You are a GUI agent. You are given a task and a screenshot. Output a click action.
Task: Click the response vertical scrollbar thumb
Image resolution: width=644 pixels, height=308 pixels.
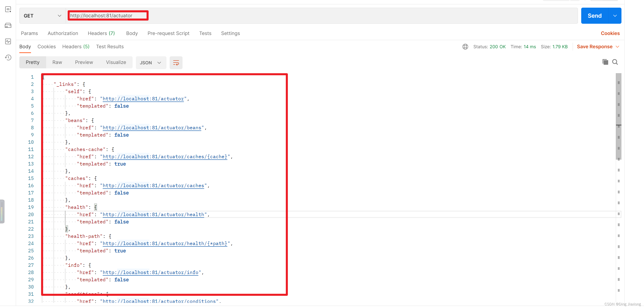(x=618, y=116)
